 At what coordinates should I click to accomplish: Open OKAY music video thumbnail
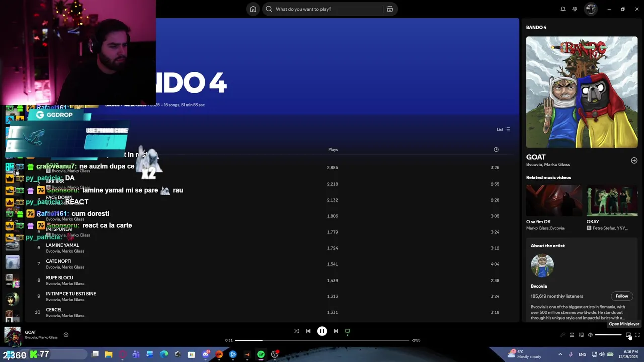[612, 201]
